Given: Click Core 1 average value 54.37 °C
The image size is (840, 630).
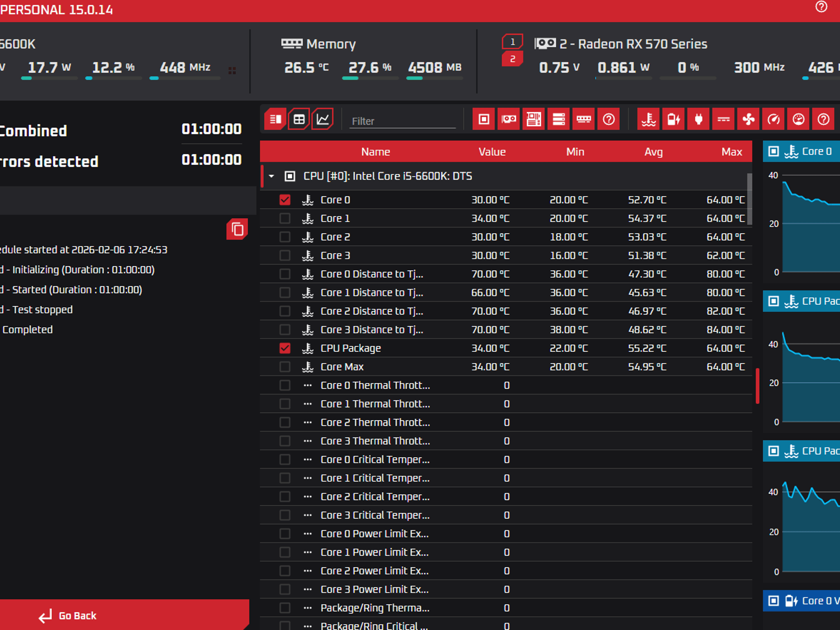Looking at the screenshot, I should click(647, 218).
